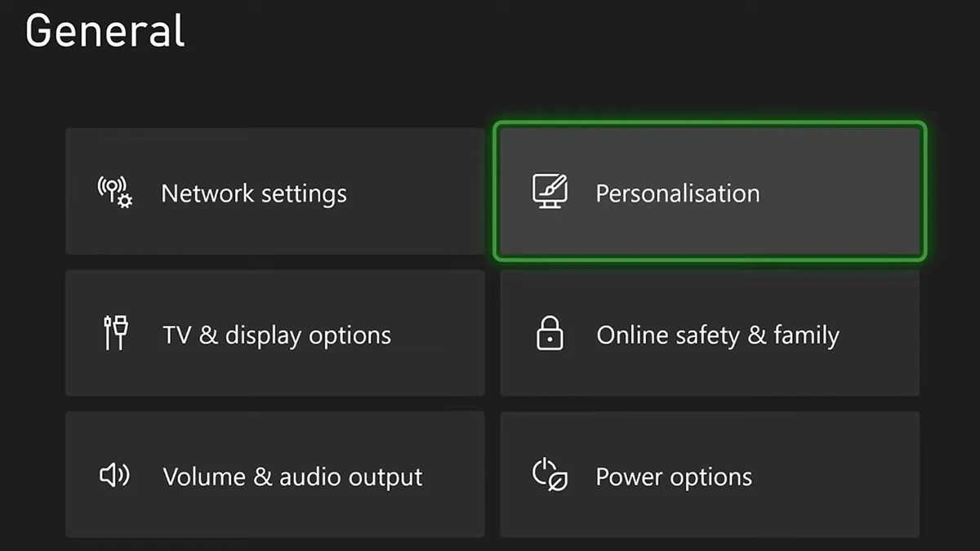The width and height of the screenshot is (980, 551).
Task: Open Volume & audio output settings
Action: pos(274,475)
